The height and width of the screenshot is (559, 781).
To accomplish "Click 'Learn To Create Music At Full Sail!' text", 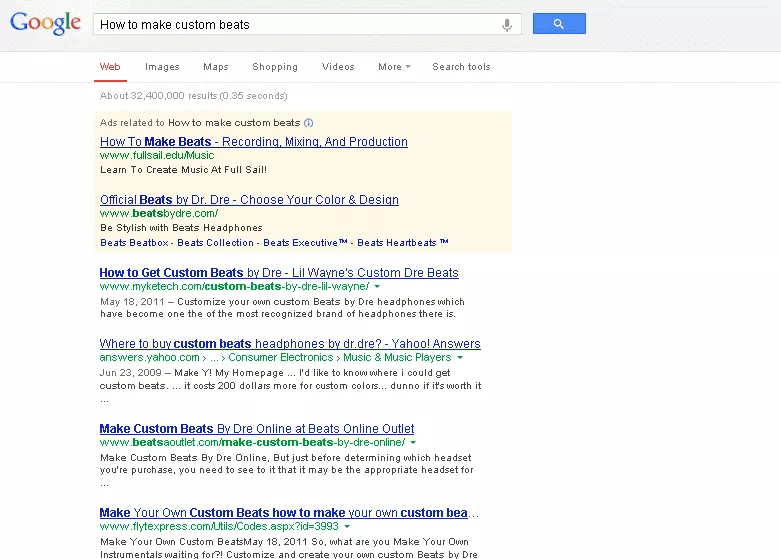I will click(183, 170).
